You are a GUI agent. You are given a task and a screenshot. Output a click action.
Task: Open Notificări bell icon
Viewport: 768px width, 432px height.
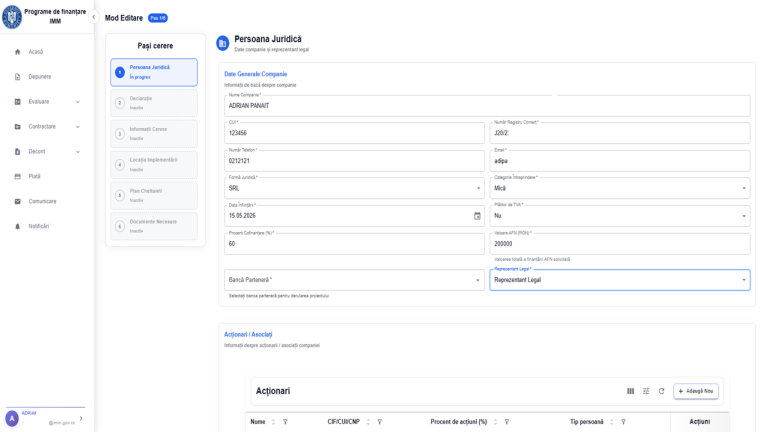pyautogui.click(x=18, y=226)
